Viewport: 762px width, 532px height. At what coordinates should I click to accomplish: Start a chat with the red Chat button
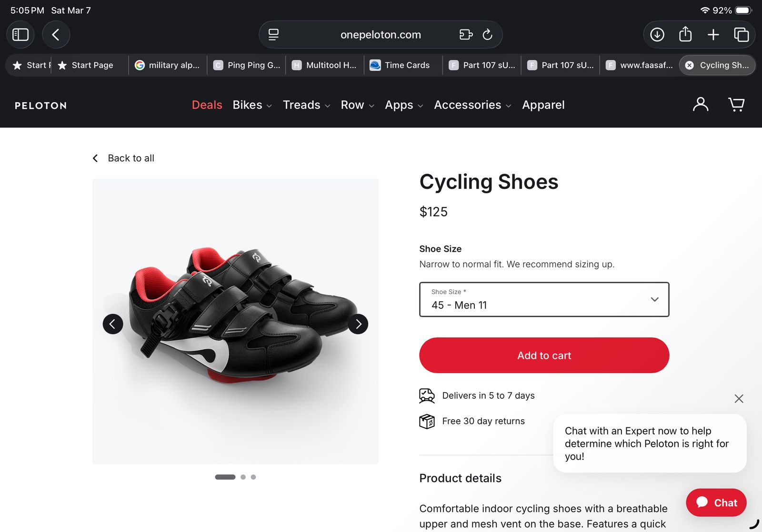716,502
